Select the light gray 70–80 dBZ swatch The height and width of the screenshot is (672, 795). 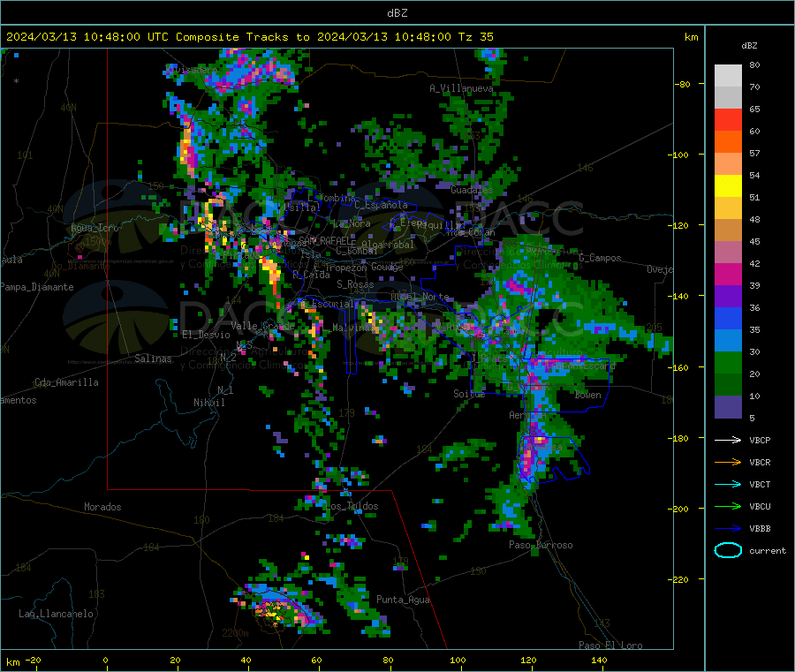point(728,76)
